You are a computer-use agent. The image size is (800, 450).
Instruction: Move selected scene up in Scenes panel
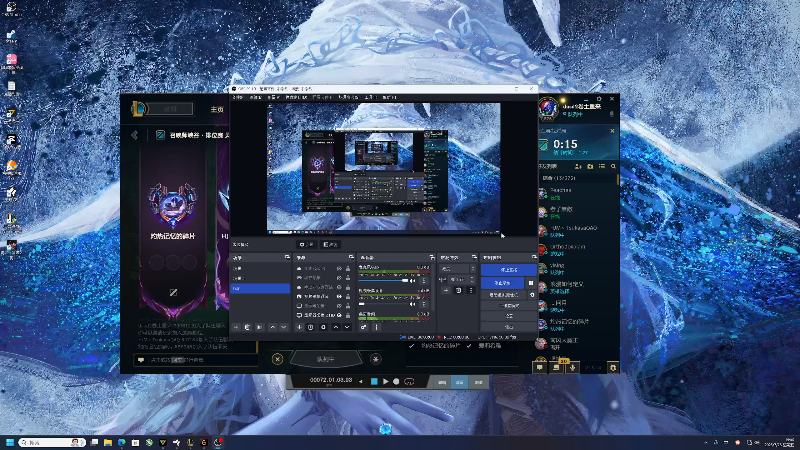point(272,327)
